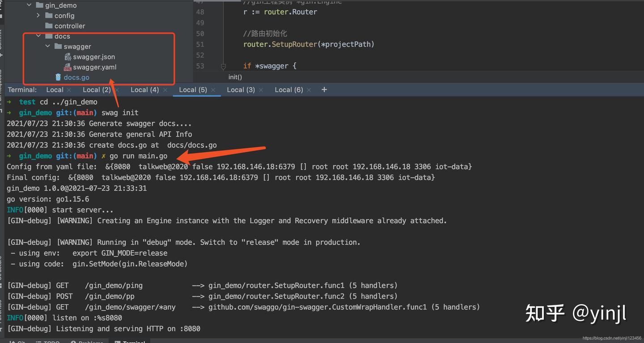The height and width of the screenshot is (343, 644).
Task: Collapse the gin_demo project folder
Action: coord(30,5)
